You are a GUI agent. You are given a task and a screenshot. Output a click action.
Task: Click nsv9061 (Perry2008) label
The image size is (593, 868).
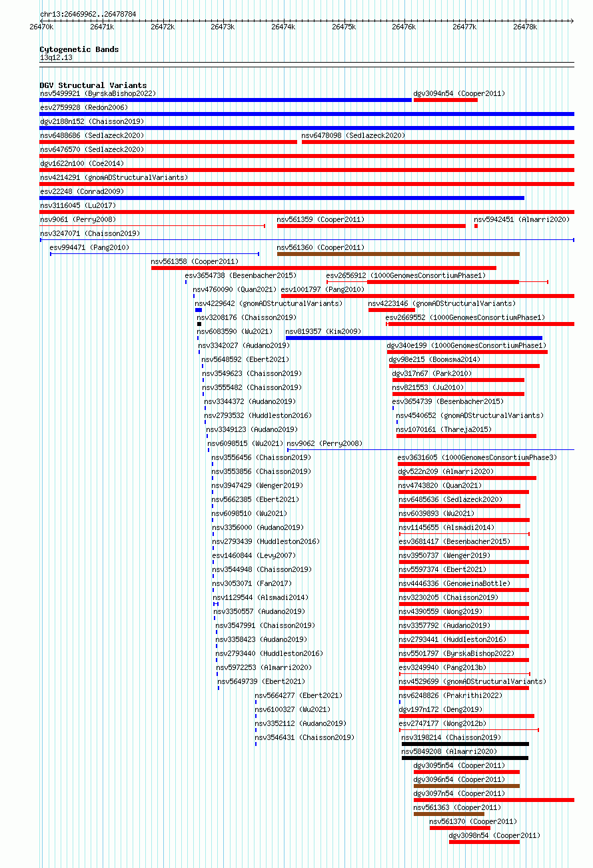tap(77, 219)
